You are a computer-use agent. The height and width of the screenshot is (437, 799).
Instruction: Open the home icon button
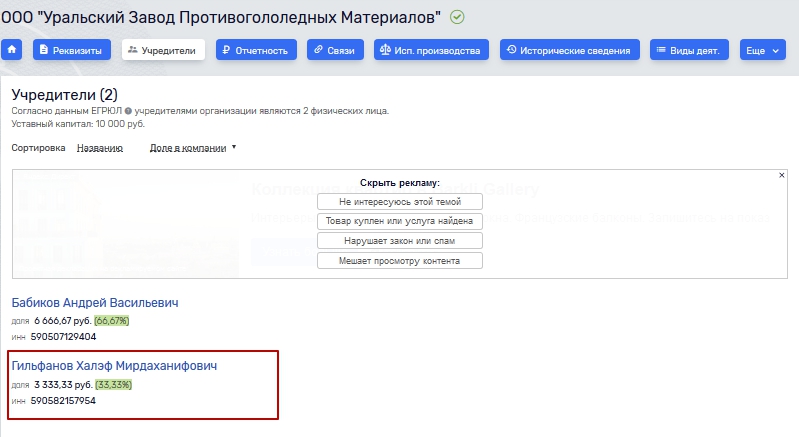tap(11, 50)
